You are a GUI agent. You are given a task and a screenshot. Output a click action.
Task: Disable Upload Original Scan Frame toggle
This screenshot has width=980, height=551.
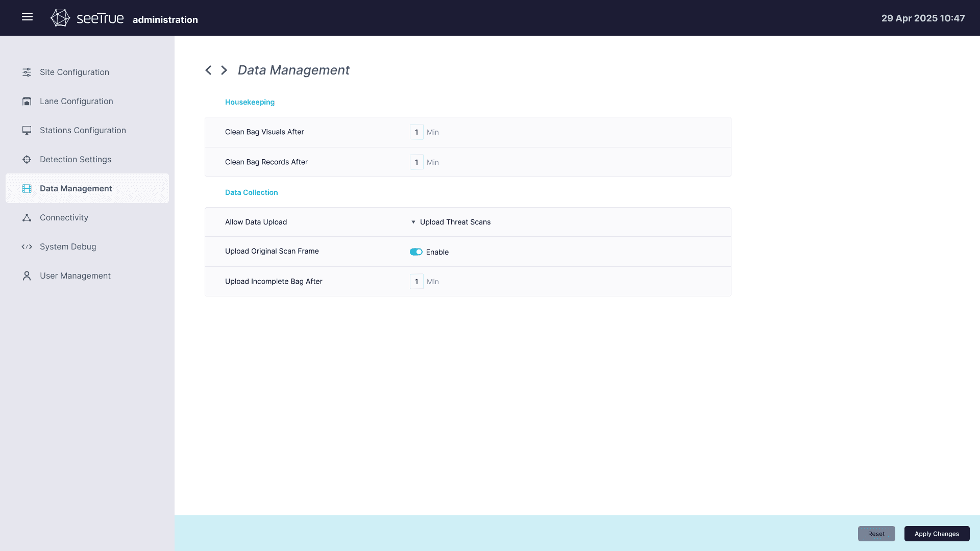pyautogui.click(x=416, y=252)
